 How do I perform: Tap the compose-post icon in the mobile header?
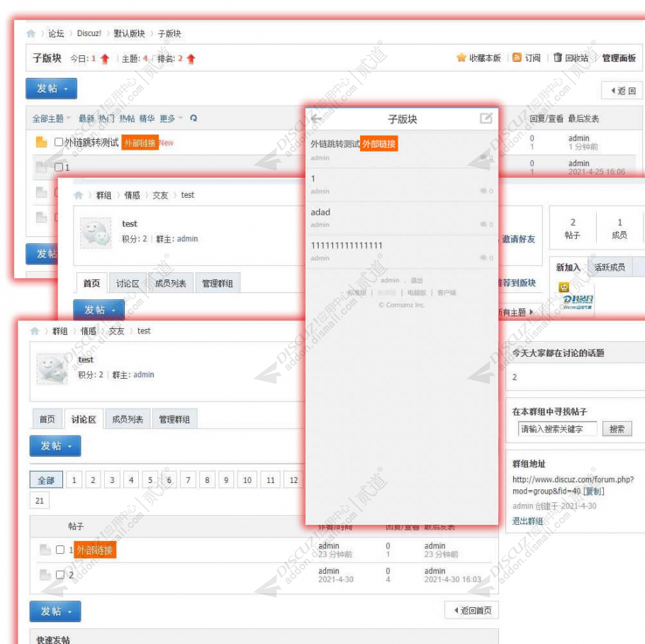click(486, 118)
